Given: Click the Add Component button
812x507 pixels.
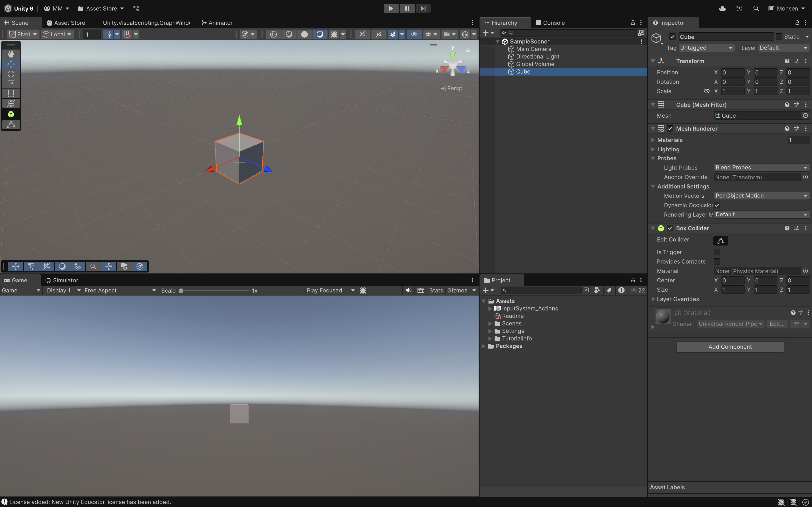Looking at the screenshot, I should 730,347.
